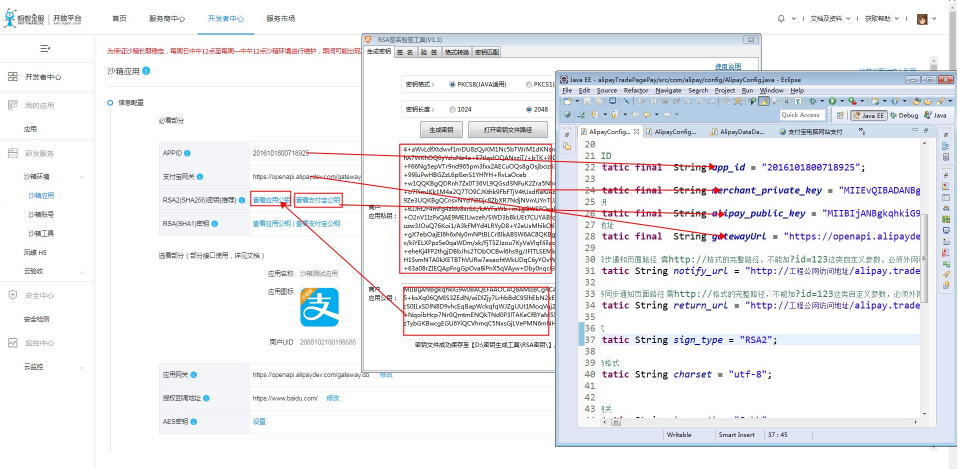The image size is (958, 469).
Task: Open the Run dropdown arrow in Eclipse toolbar
Action: (842, 101)
